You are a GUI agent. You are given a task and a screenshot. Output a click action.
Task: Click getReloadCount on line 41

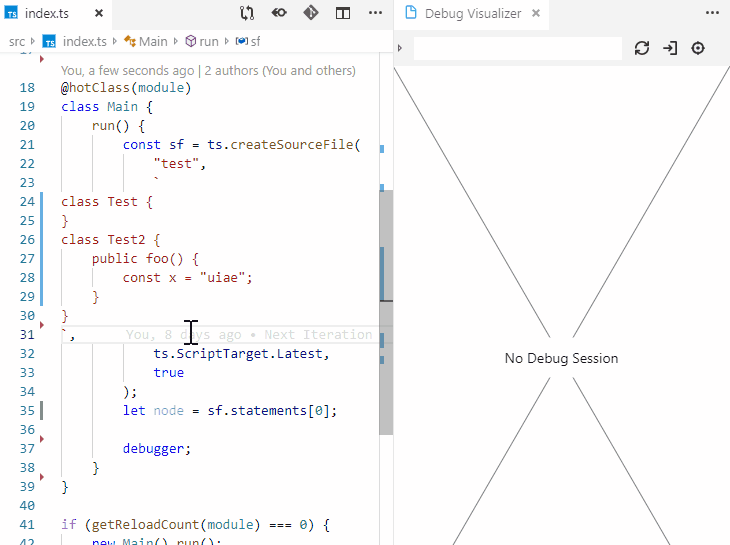[145, 525]
